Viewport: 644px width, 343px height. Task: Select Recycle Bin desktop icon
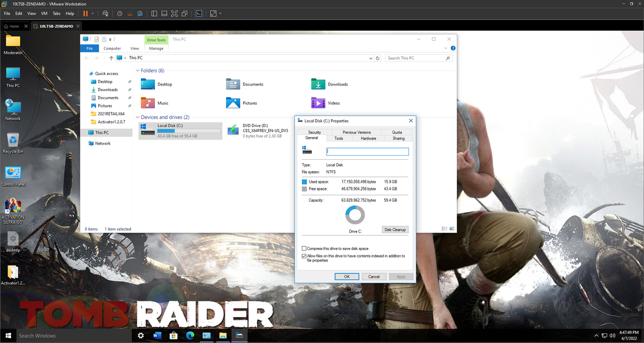tap(13, 143)
